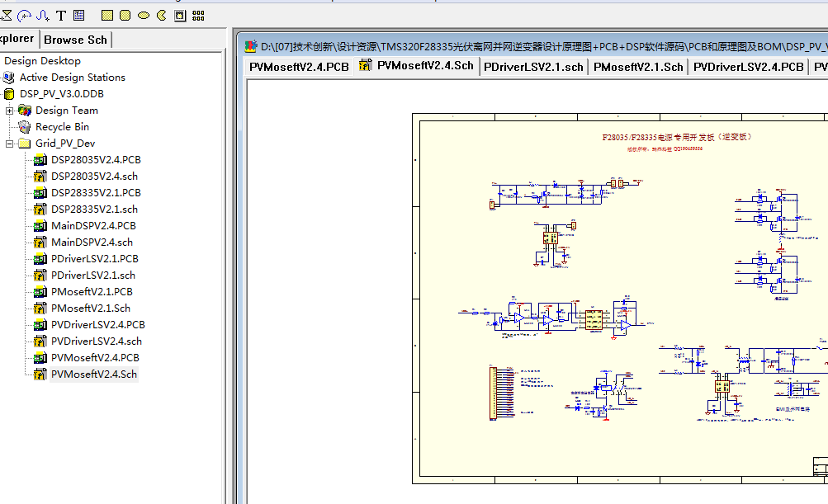The width and height of the screenshot is (828, 504).
Task: Select DSP28335V2.1.sch in the tree
Action: point(95,209)
